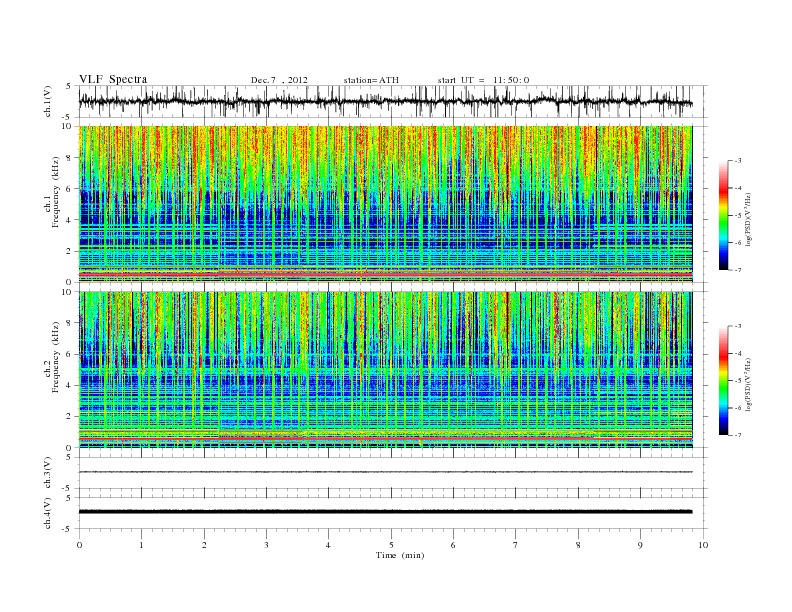Click the ch.1 spectrogram color scale bar
Viewport: 792px width, 612px height.
pos(724,215)
